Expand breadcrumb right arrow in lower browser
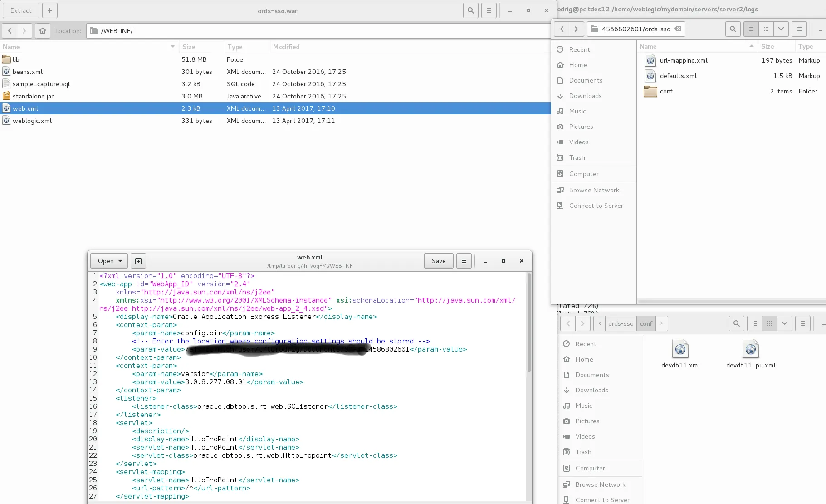 click(x=662, y=323)
